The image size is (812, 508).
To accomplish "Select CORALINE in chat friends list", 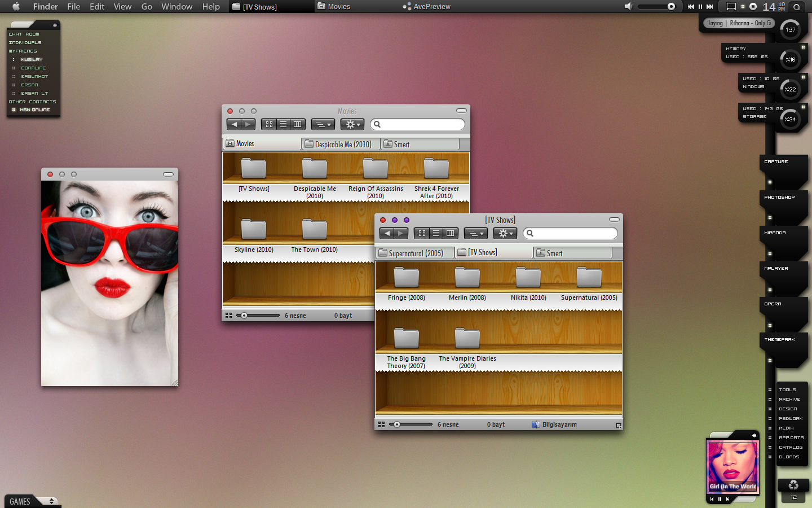I will click(33, 68).
